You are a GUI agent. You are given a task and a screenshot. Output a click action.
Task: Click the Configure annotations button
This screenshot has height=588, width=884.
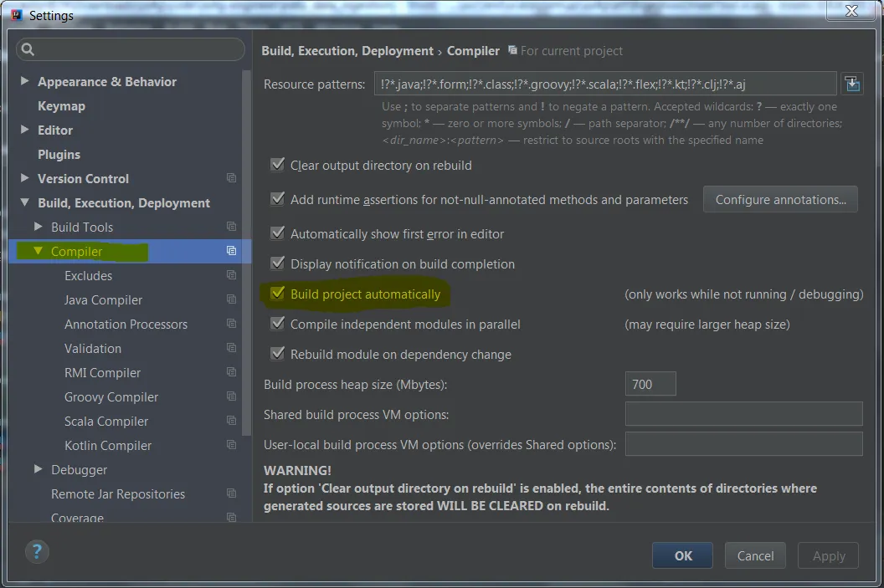point(780,200)
